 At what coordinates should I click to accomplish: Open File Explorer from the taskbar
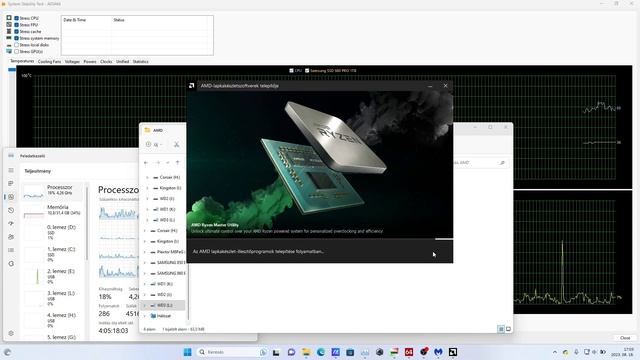(306, 352)
